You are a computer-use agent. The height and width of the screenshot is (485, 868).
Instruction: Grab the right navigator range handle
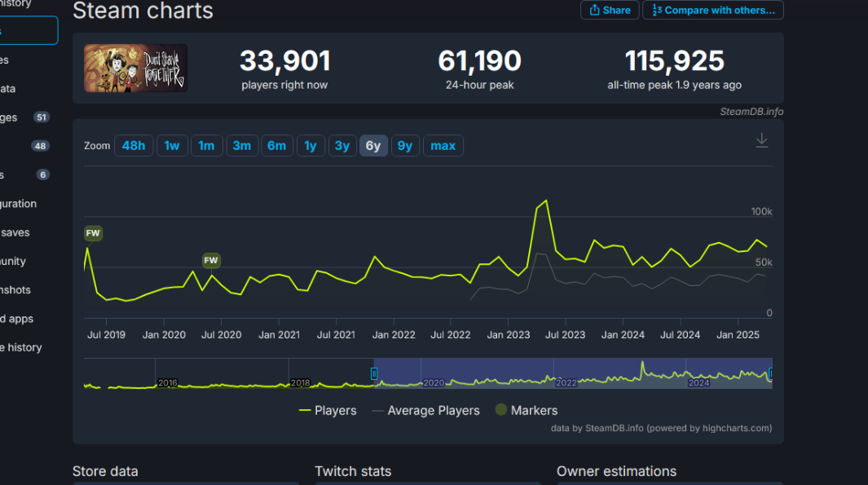coord(770,373)
